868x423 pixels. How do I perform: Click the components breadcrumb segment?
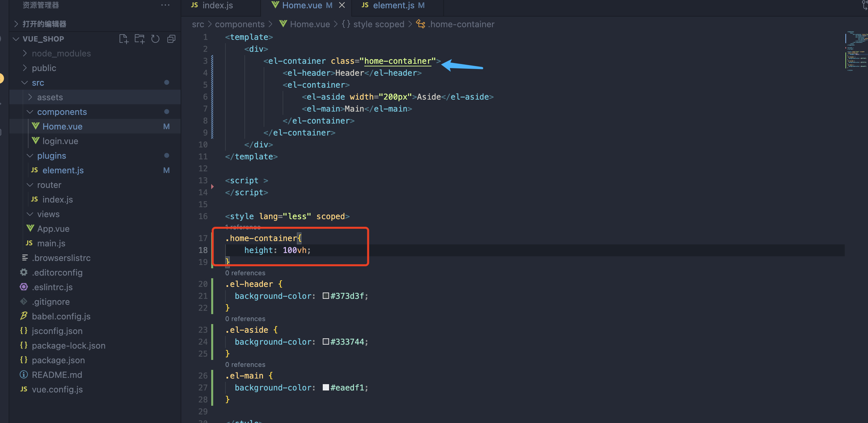tap(239, 24)
